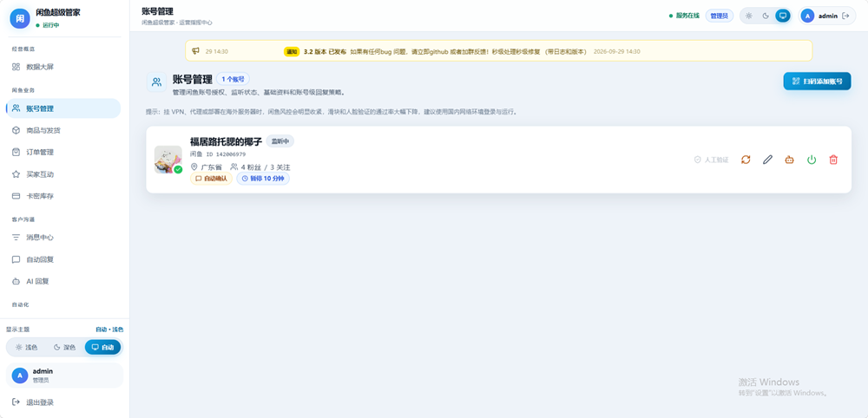This screenshot has height=418, width=868.
Task: Select 账号管理 in the sidebar
Action: click(63, 108)
